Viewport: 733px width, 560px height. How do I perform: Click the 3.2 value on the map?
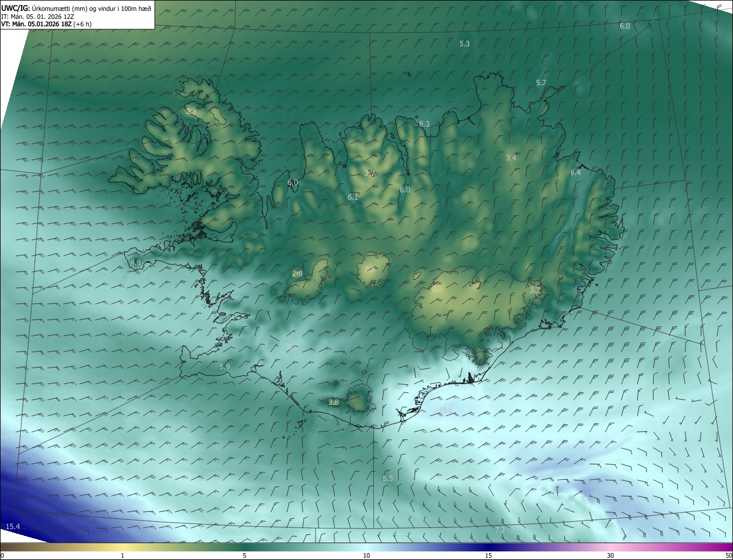point(535,290)
